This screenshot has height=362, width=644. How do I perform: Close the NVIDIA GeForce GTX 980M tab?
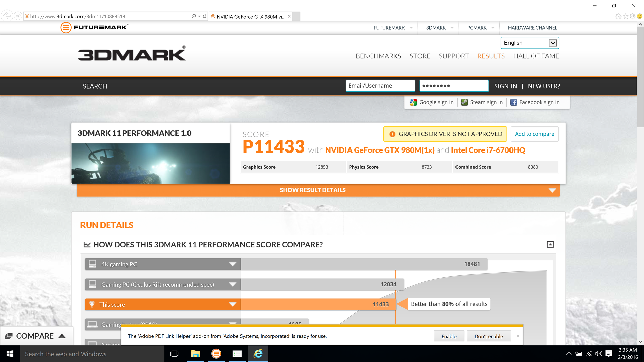[289, 16]
